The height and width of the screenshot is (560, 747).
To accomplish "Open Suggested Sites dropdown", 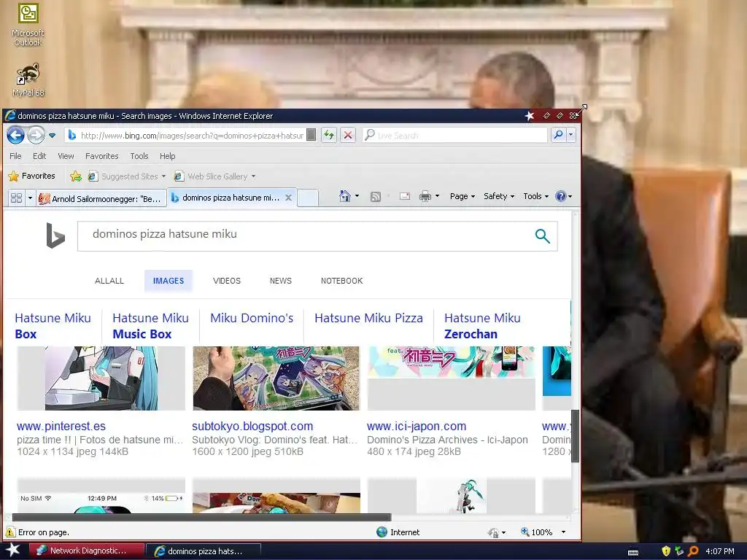I will 127,176.
